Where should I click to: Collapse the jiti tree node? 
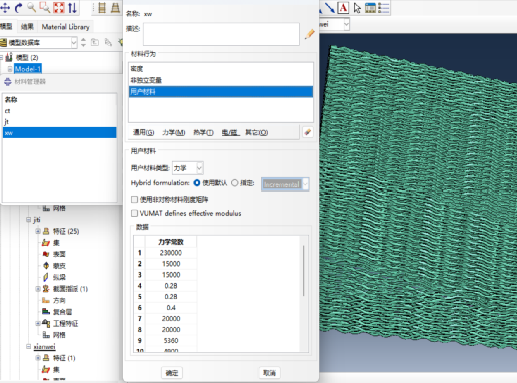29,220
